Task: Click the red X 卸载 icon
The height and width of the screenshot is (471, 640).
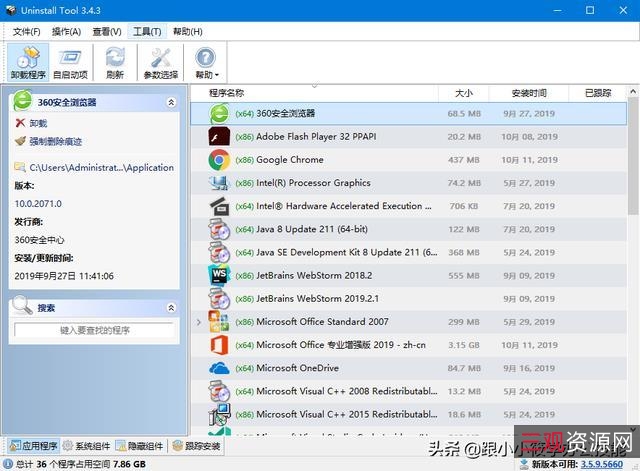Action: (x=20, y=122)
